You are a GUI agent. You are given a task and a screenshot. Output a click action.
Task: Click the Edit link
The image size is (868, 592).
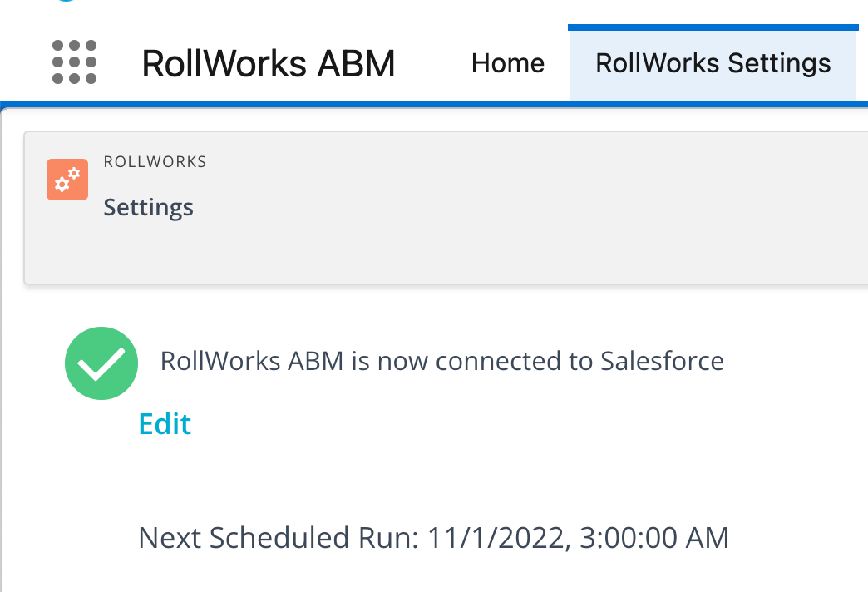tap(165, 424)
